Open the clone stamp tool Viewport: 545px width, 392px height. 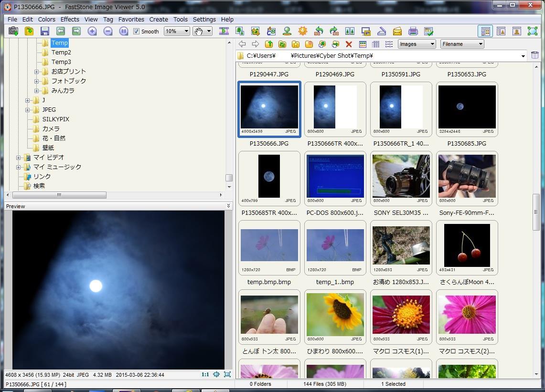tap(287, 32)
